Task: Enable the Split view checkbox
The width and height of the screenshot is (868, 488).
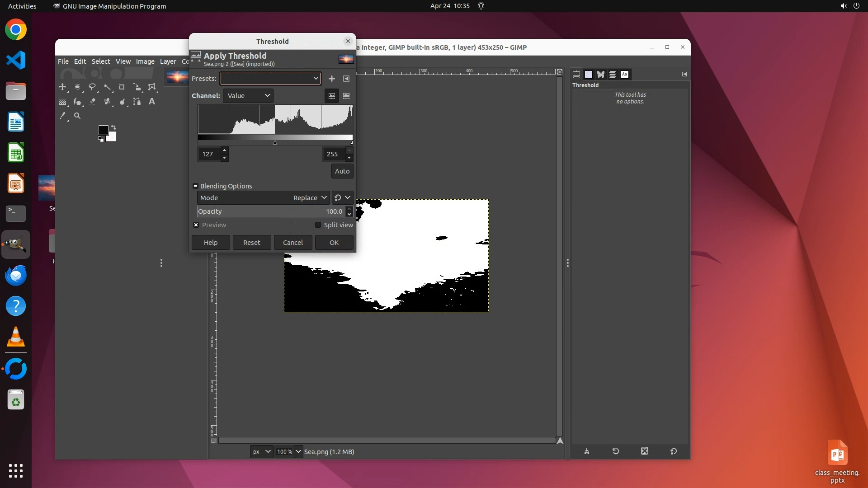Action: pos(318,225)
